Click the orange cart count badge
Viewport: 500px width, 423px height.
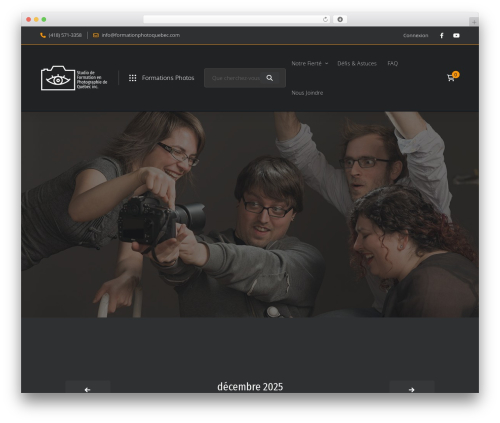456,75
